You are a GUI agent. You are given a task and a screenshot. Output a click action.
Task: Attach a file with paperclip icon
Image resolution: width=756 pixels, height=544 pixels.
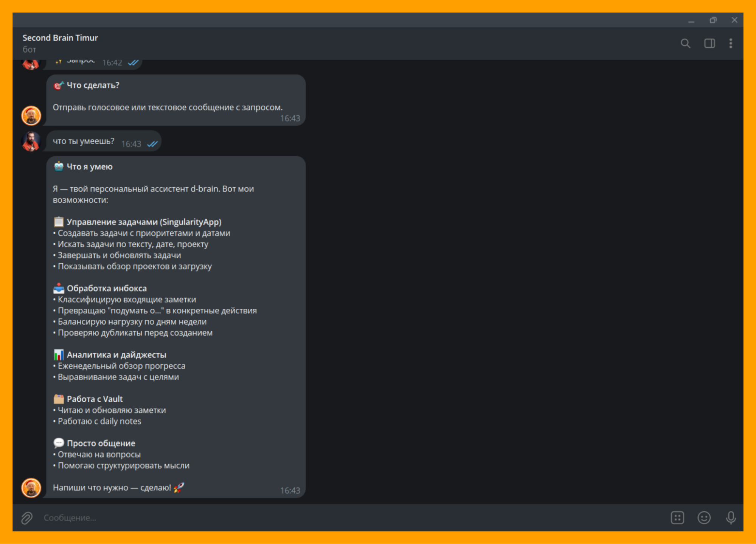coord(27,518)
